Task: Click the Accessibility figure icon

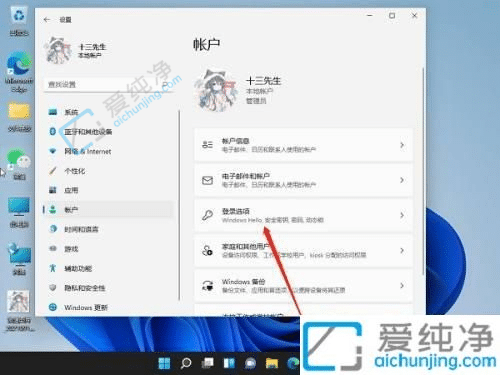Action: click(x=53, y=268)
